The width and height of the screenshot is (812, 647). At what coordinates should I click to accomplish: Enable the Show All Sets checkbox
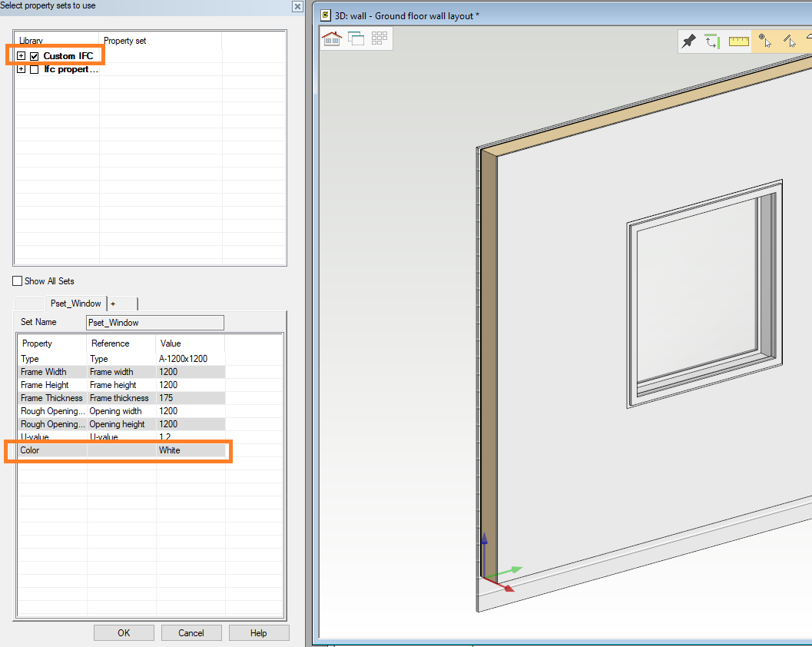(x=18, y=281)
